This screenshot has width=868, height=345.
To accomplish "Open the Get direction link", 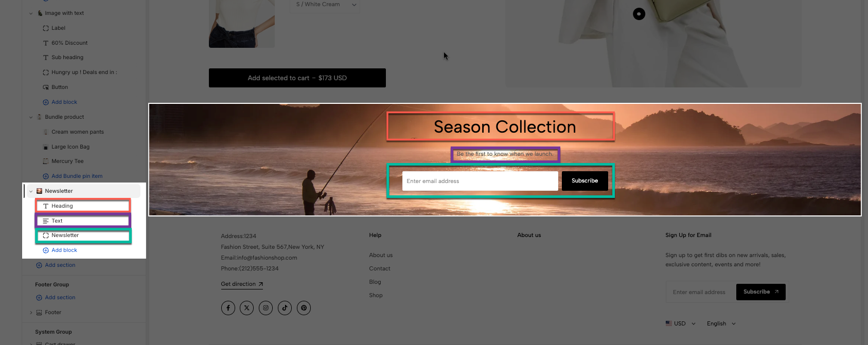I will (242, 284).
